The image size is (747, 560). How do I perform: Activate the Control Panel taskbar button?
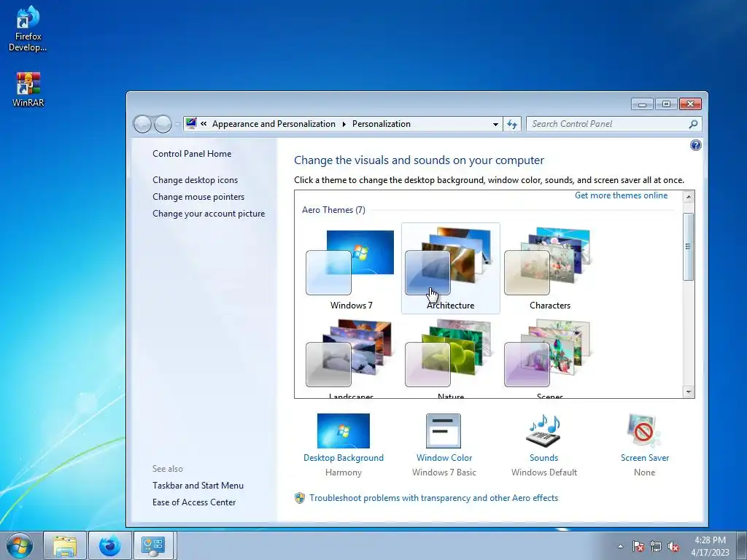coord(153,545)
